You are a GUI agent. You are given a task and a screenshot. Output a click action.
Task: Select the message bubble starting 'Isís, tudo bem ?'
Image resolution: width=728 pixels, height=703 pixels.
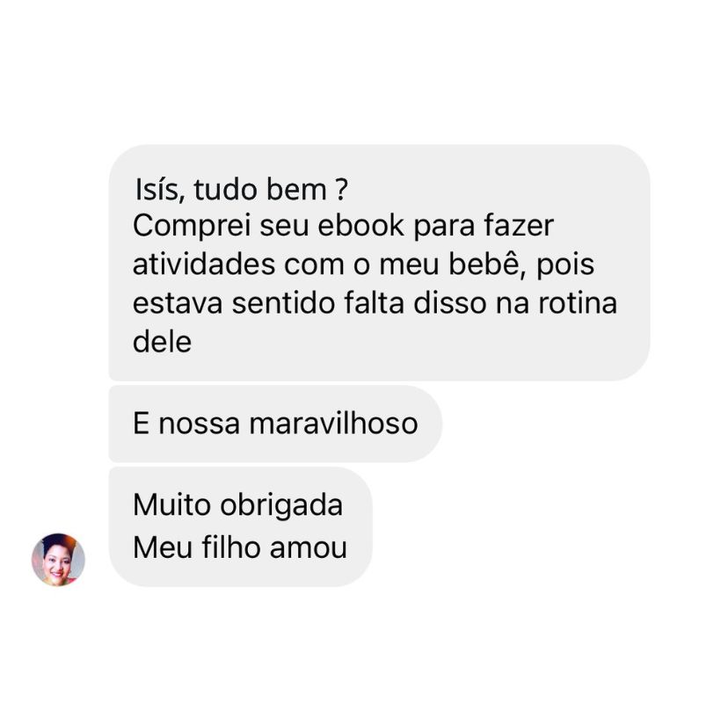379,263
